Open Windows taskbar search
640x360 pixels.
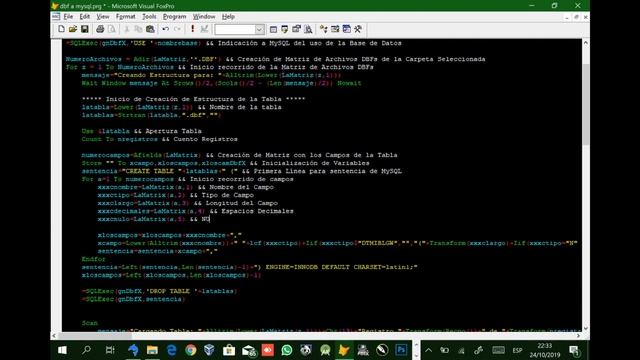86,350
